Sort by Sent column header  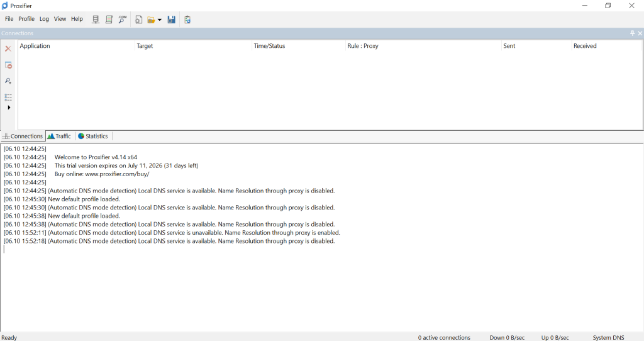pyautogui.click(x=536, y=46)
